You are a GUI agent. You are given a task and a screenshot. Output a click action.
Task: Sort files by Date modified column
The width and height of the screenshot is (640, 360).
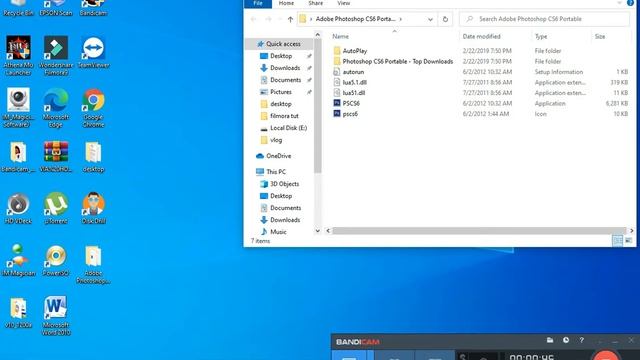coord(481,37)
